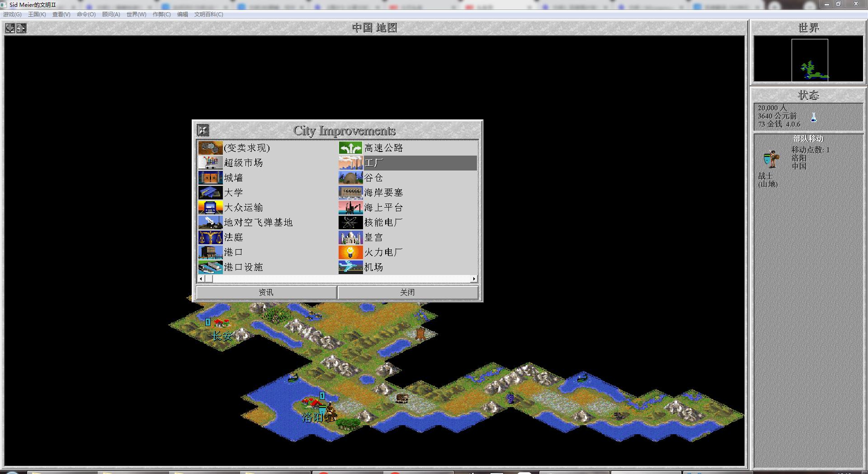Select the Sell (变卖求现) coins icon

coord(210,148)
